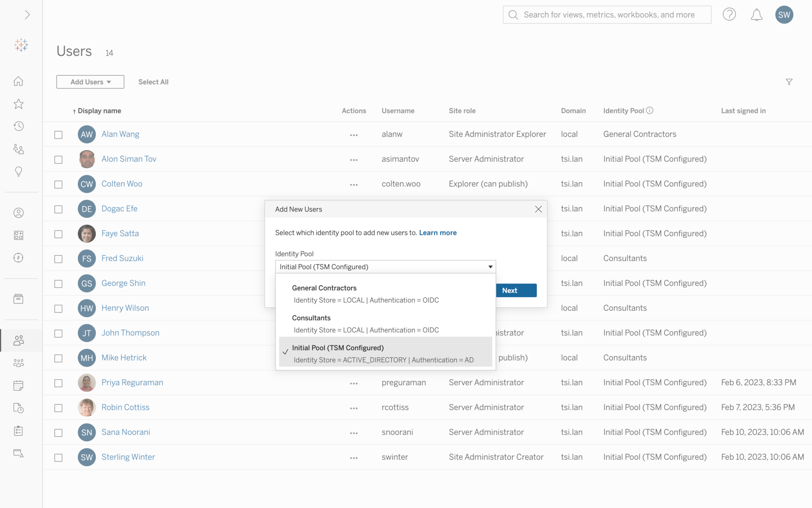Viewport: 812px width, 508px height.
Task: Click actions ellipsis for Priya Reguraman
Action: pyautogui.click(x=354, y=382)
